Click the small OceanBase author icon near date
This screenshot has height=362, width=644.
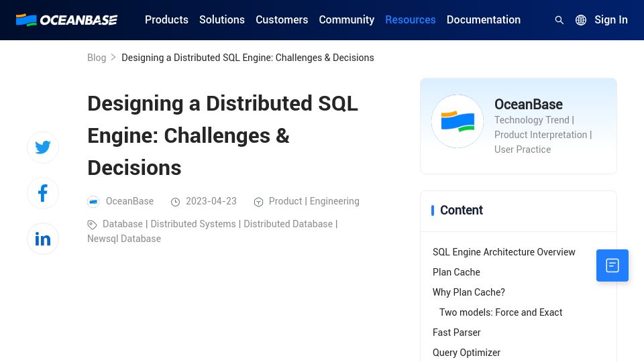93,202
